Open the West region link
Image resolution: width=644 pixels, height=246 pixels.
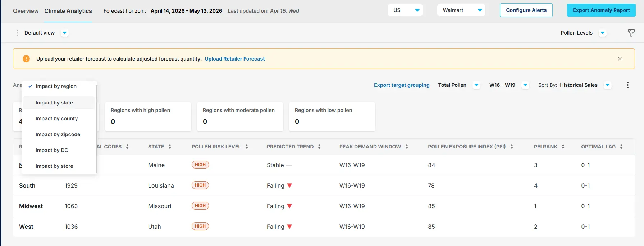(x=26, y=227)
